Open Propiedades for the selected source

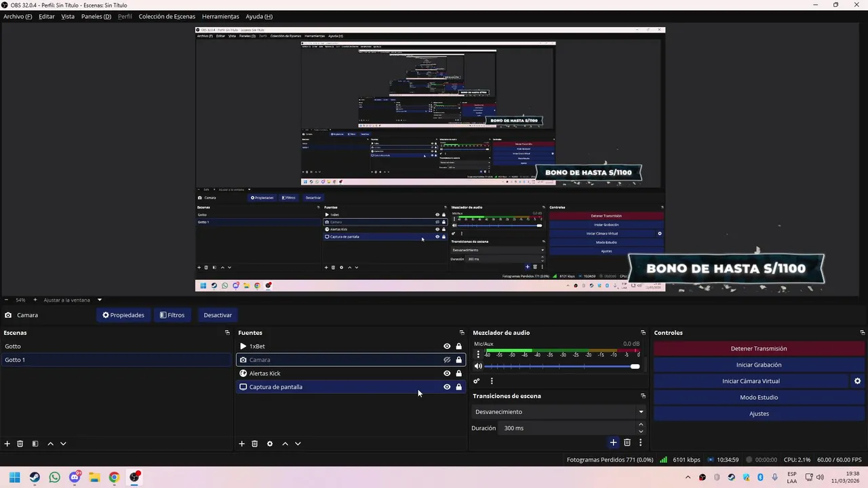pyautogui.click(x=123, y=315)
